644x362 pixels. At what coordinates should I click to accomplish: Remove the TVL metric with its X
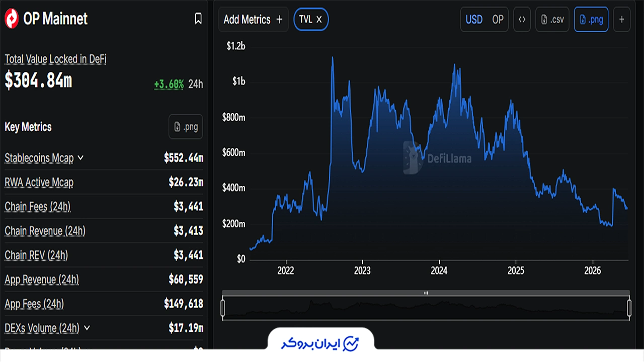[319, 20]
